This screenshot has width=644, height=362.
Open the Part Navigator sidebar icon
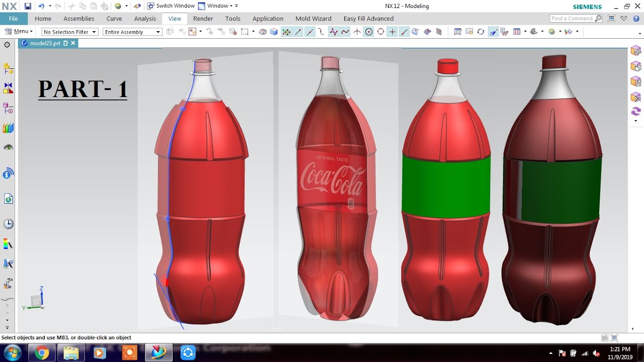point(8,108)
